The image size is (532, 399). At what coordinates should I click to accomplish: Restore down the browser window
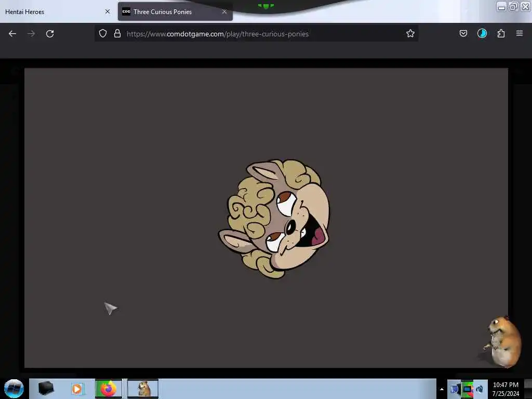(513, 6)
